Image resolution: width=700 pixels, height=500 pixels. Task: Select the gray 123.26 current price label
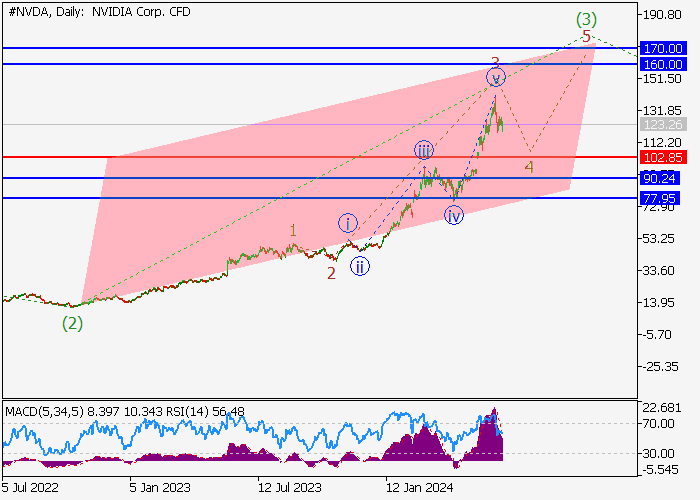663,125
